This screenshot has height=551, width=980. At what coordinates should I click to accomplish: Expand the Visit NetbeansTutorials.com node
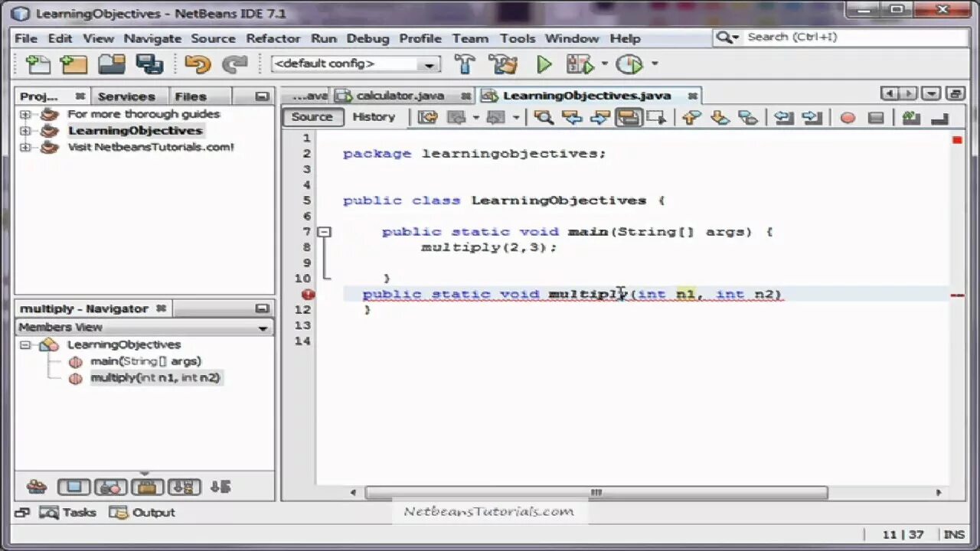pos(25,147)
